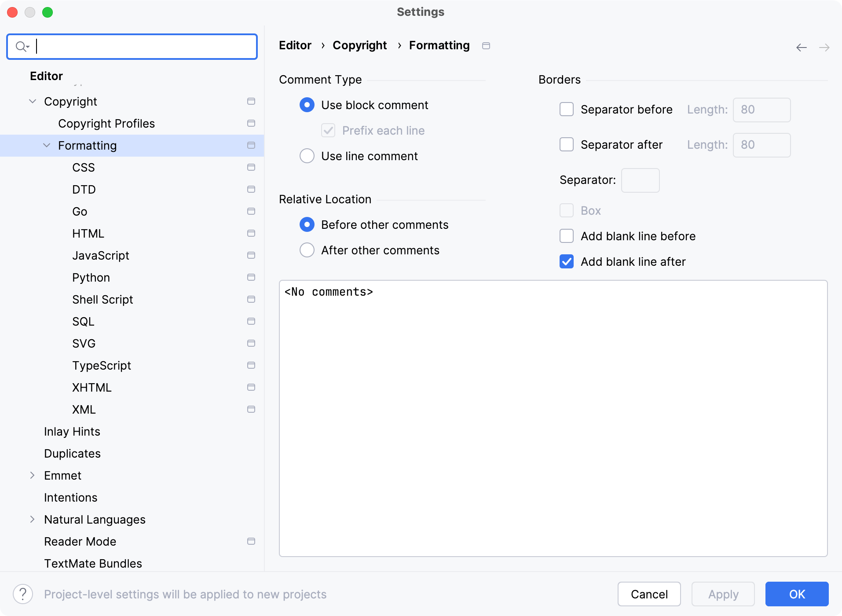842x616 pixels.
Task: Click the search magnifier icon
Action: [x=21, y=46]
